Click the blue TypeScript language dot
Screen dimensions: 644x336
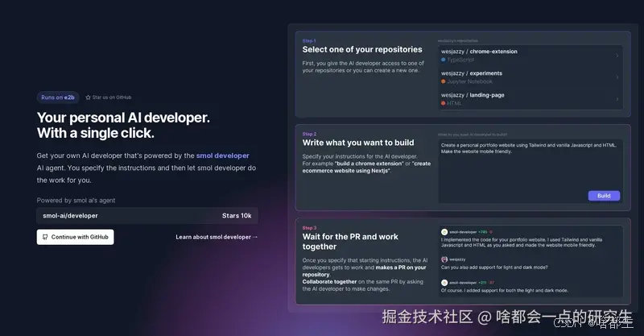(444, 60)
